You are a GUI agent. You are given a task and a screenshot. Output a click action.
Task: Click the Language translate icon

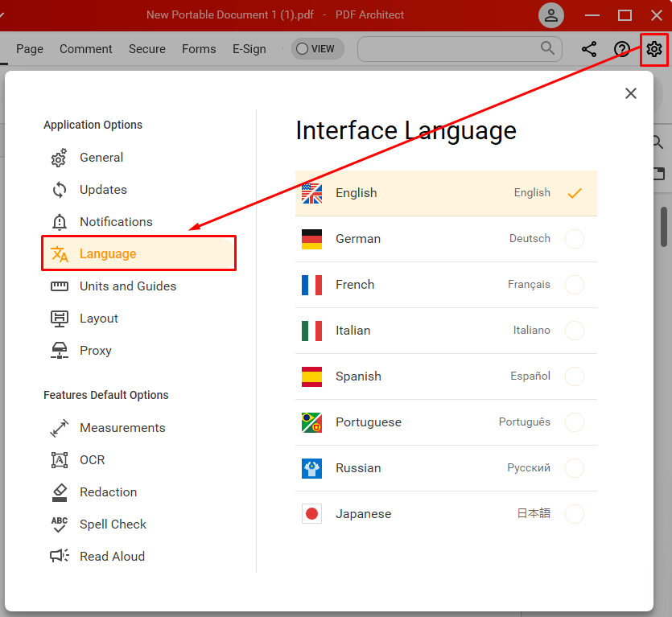[x=60, y=254]
